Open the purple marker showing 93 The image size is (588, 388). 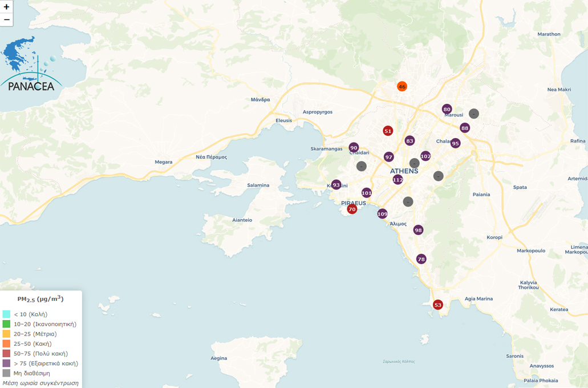(x=336, y=185)
